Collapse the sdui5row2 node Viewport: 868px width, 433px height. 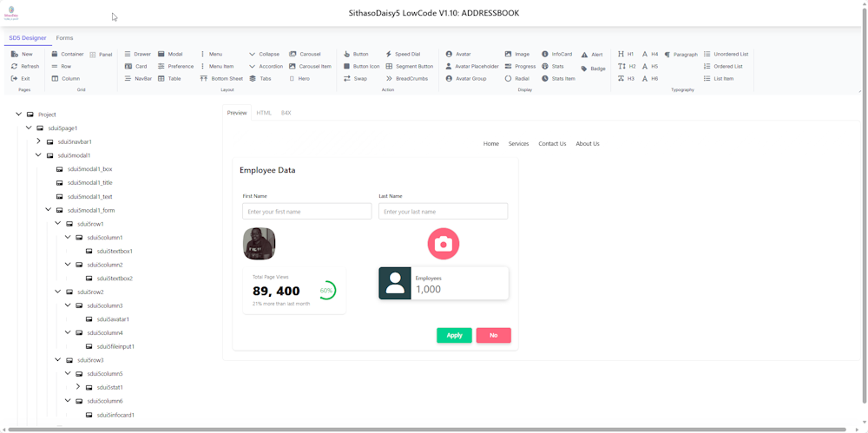(58, 292)
